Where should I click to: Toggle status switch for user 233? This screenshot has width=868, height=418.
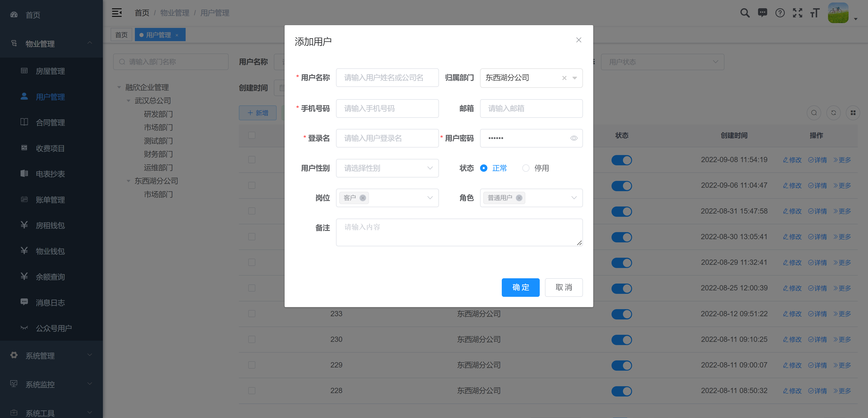(x=621, y=314)
